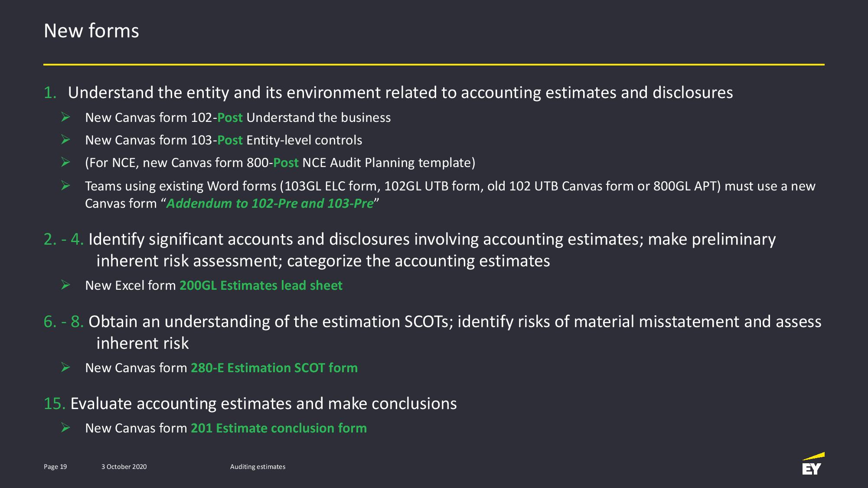The height and width of the screenshot is (488, 868).
Task: Click the Page 19 footer label
Action: [55, 467]
